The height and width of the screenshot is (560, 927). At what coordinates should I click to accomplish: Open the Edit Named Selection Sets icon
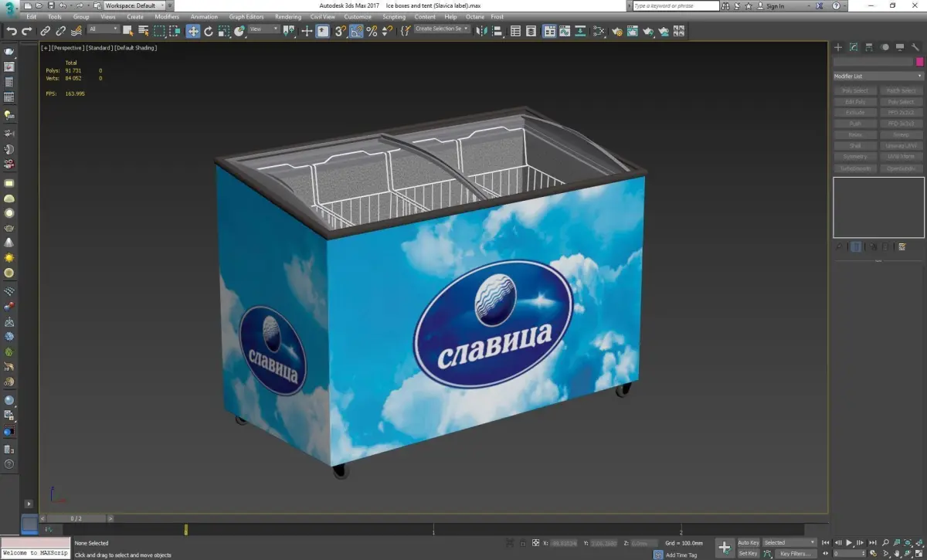point(406,32)
